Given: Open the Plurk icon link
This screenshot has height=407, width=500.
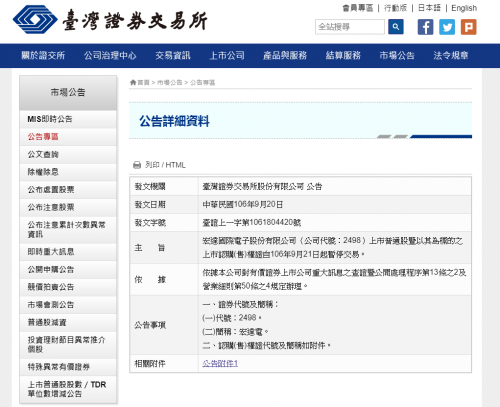Looking at the screenshot, I should [x=468, y=27].
